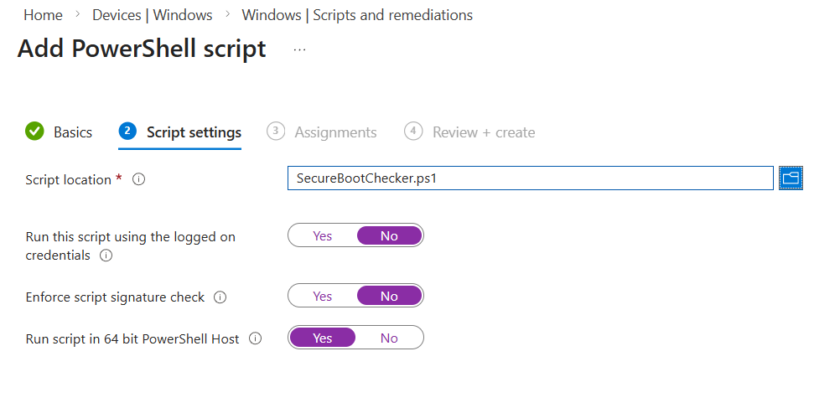The height and width of the screenshot is (408, 840).
Task: Click info icon beside logged on credentials
Action: click(x=106, y=255)
